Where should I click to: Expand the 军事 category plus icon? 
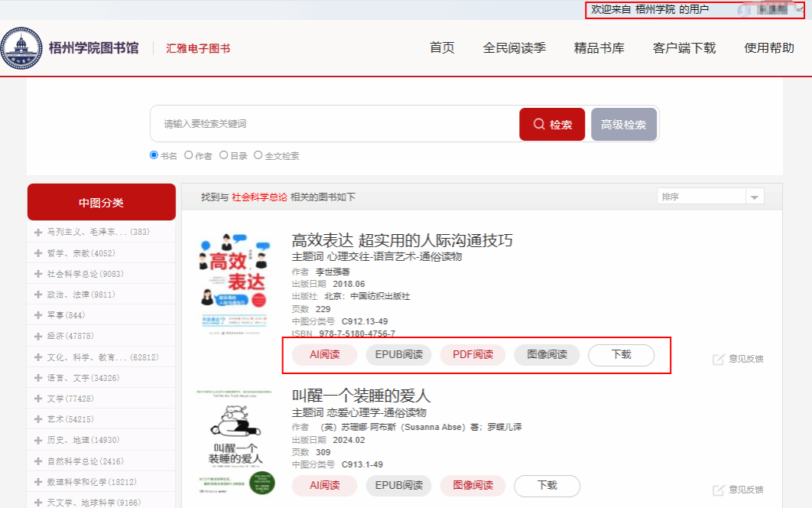[x=37, y=316]
